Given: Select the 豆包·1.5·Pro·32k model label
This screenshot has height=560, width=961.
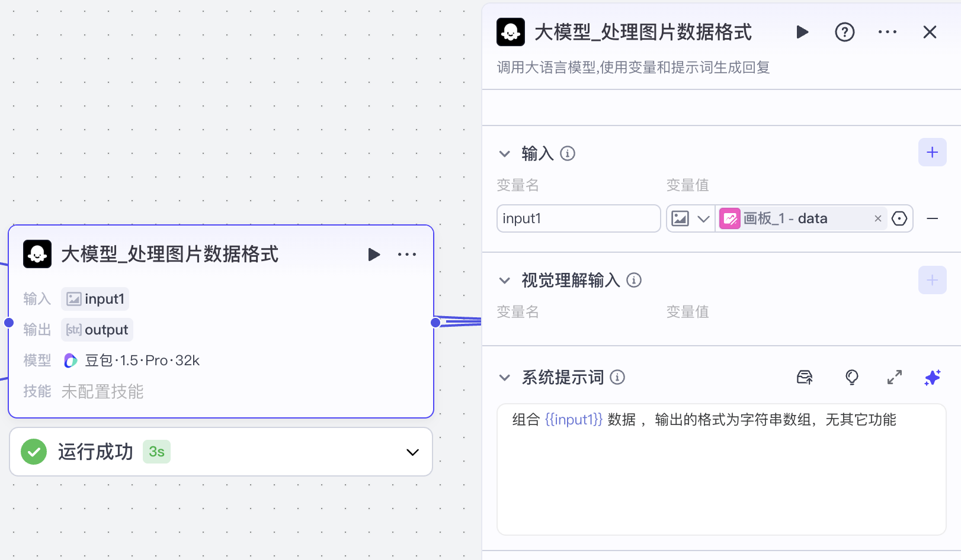Looking at the screenshot, I should tap(142, 360).
